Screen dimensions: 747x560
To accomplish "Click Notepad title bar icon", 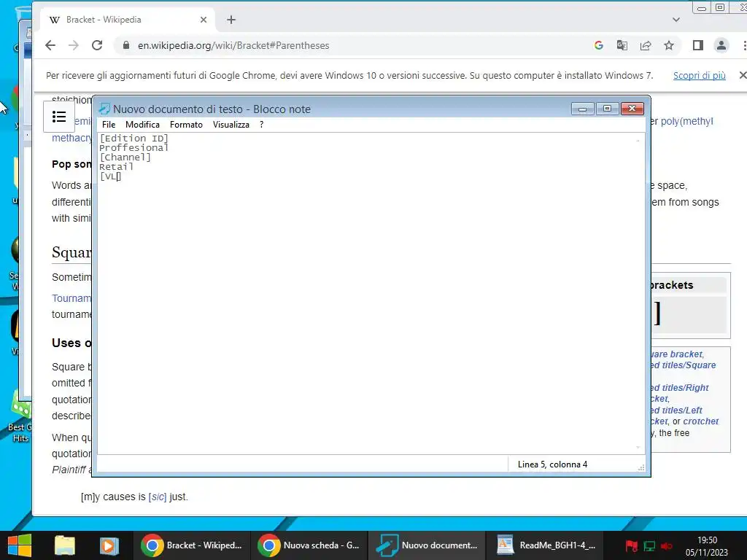I will (104, 109).
